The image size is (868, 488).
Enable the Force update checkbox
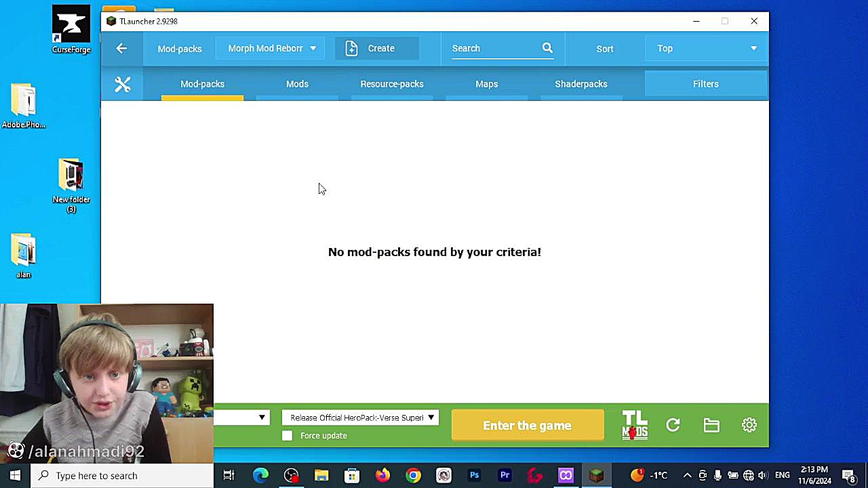pos(288,436)
